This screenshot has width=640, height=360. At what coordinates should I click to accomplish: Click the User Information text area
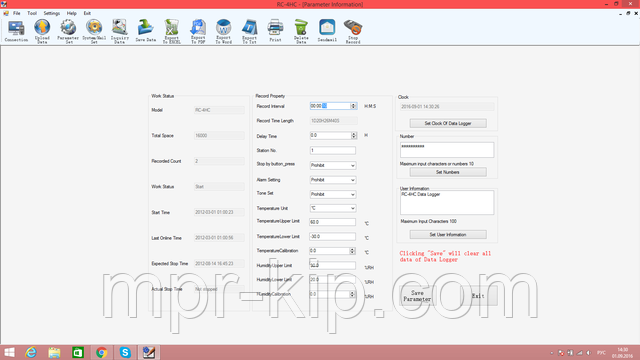[x=447, y=202]
